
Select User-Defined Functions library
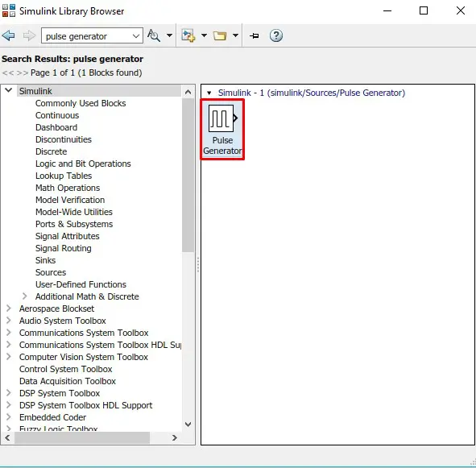point(81,284)
